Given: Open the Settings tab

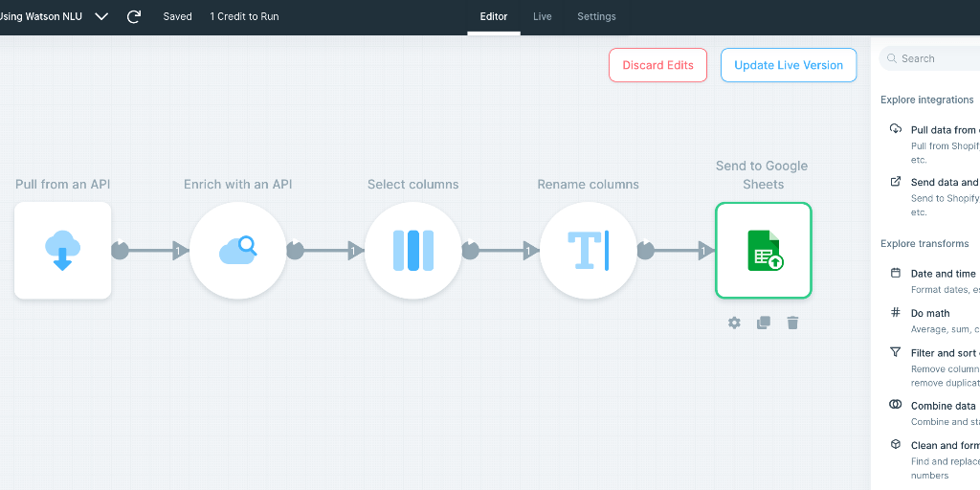Looking at the screenshot, I should tap(596, 16).
